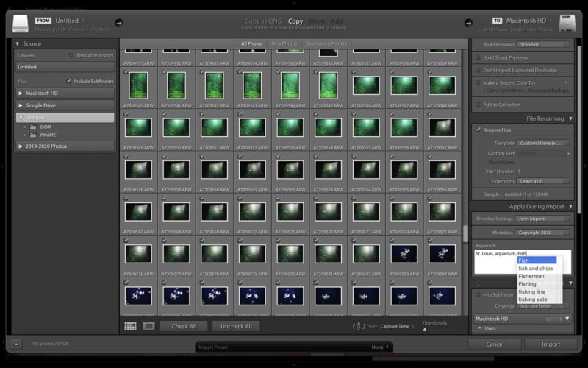588x368 pixels.
Task: Enable Build Smart Previews
Action: coord(477,57)
